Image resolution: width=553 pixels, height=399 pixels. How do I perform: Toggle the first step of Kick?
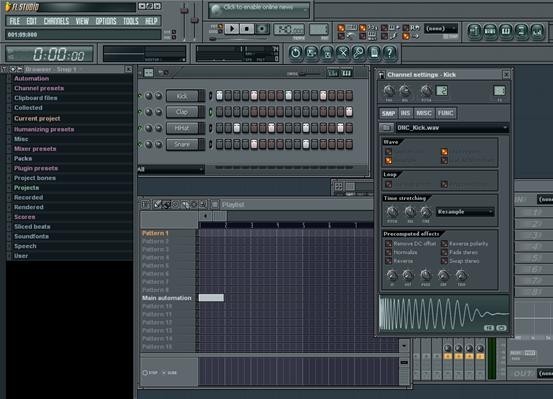tap(219, 95)
